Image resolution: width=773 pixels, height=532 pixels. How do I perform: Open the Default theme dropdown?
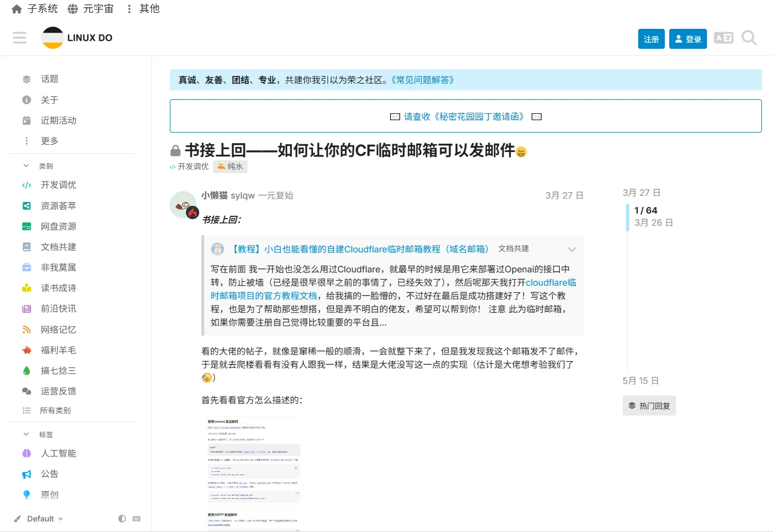coord(38,519)
